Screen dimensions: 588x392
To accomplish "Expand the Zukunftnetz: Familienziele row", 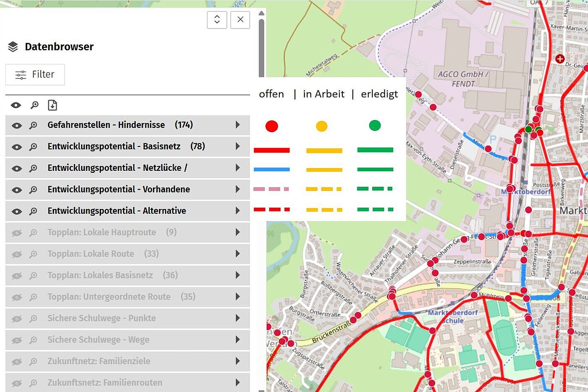I will 238,361.
